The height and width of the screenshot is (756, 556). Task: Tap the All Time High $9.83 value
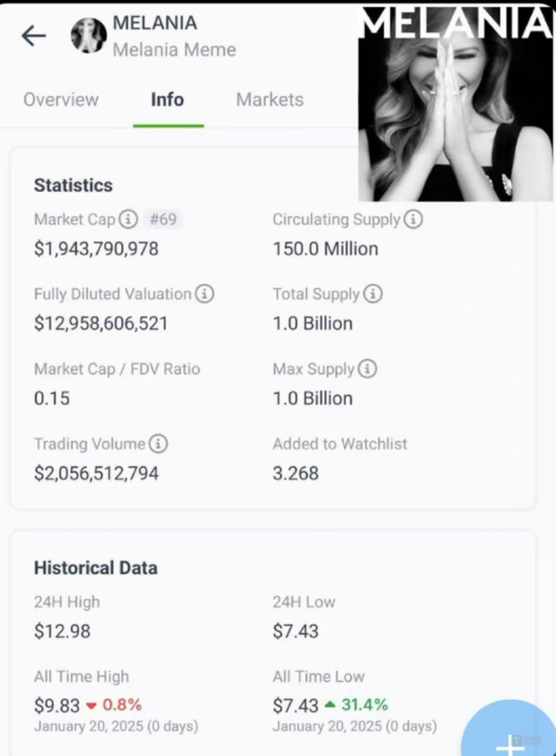pyautogui.click(x=57, y=706)
